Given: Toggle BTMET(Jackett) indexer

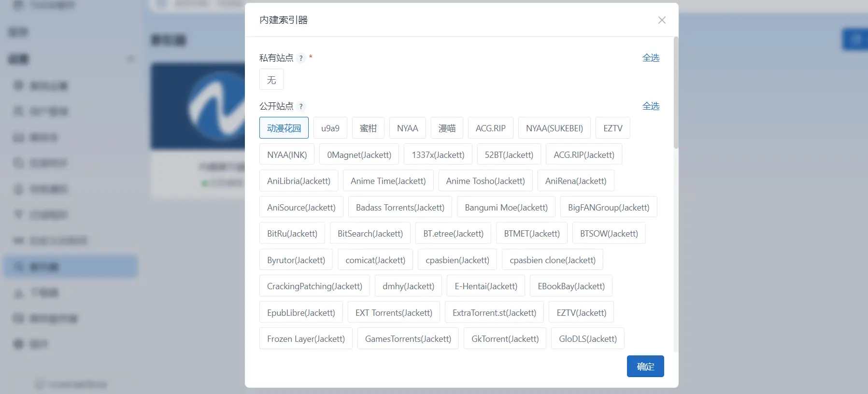Looking at the screenshot, I should pos(532,233).
